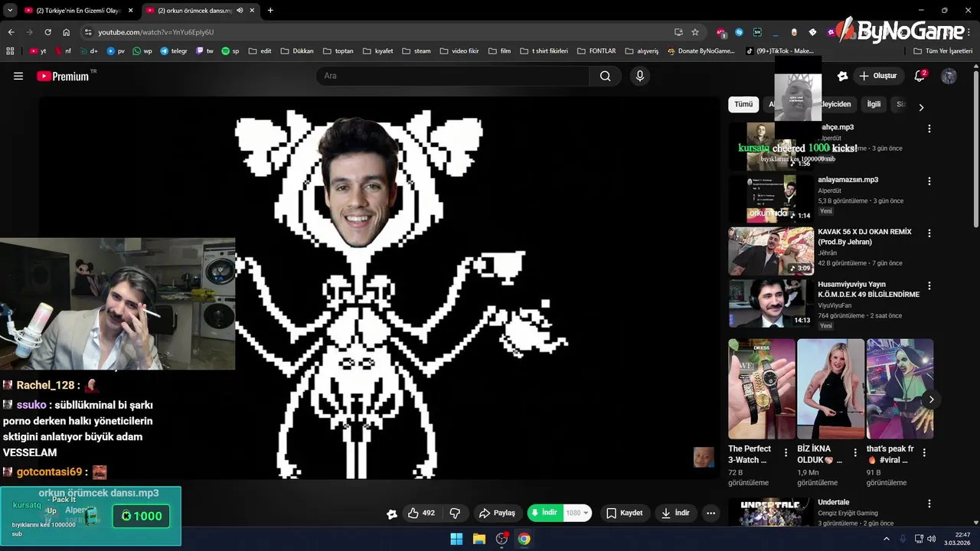Viewport: 980px width, 551px height.
Task: Click the search magnifier button
Action: tap(605, 76)
